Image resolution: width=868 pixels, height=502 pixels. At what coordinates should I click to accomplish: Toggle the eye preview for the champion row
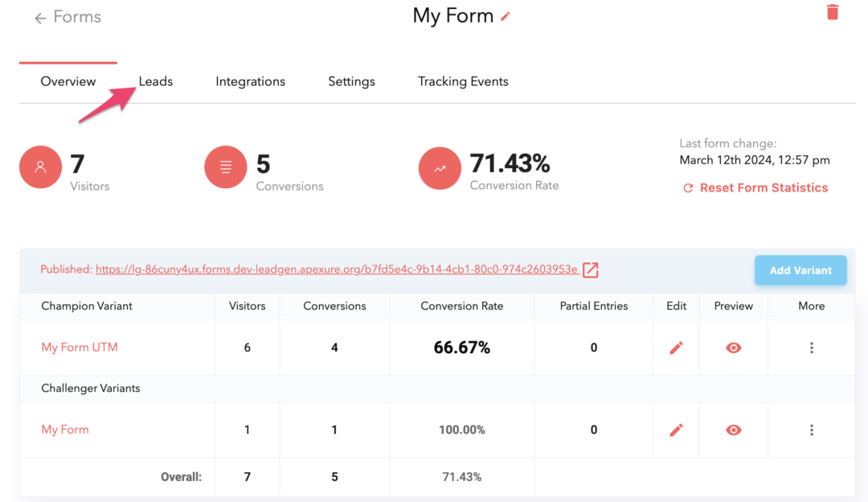pyautogui.click(x=733, y=348)
